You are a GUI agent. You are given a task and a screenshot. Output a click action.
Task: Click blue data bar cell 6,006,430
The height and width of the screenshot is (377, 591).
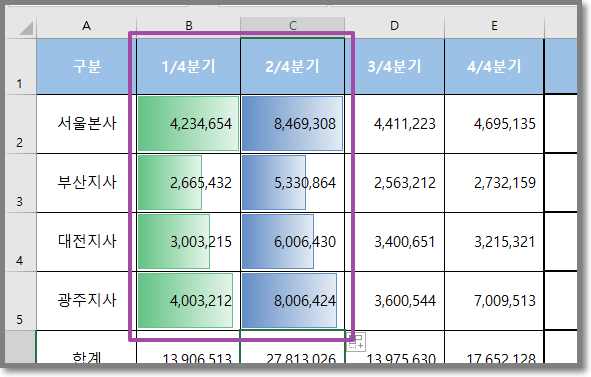(x=292, y=242)
